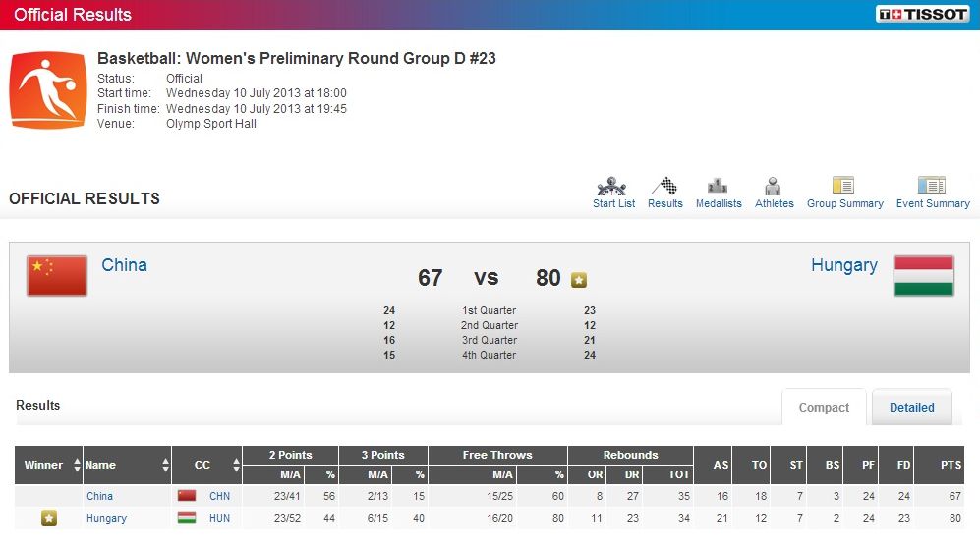This screenshot has width=980, height=554.
Task: Sort table by CC column arrows
Action: coord(236,465)
